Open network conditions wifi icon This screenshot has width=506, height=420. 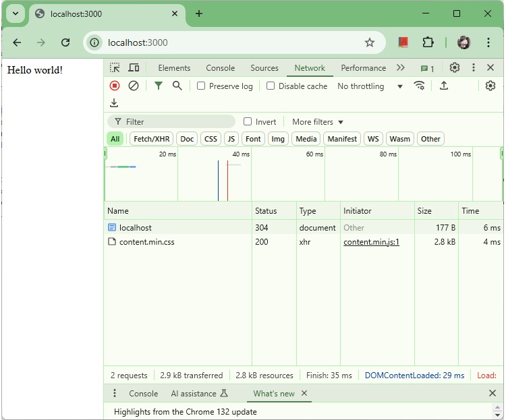[x=420, y=86]
